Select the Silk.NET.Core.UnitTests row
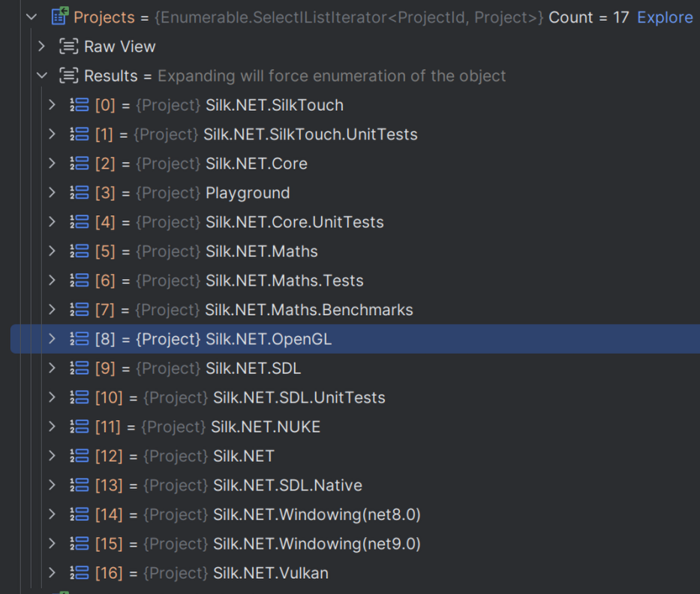 pos(294,222)
